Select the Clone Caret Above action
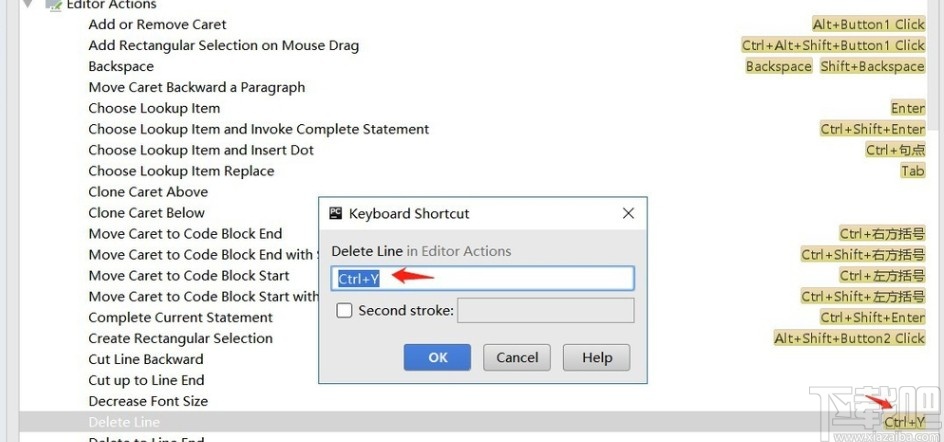This screenshot has height=442, width=944. click(x=148, y=192)
